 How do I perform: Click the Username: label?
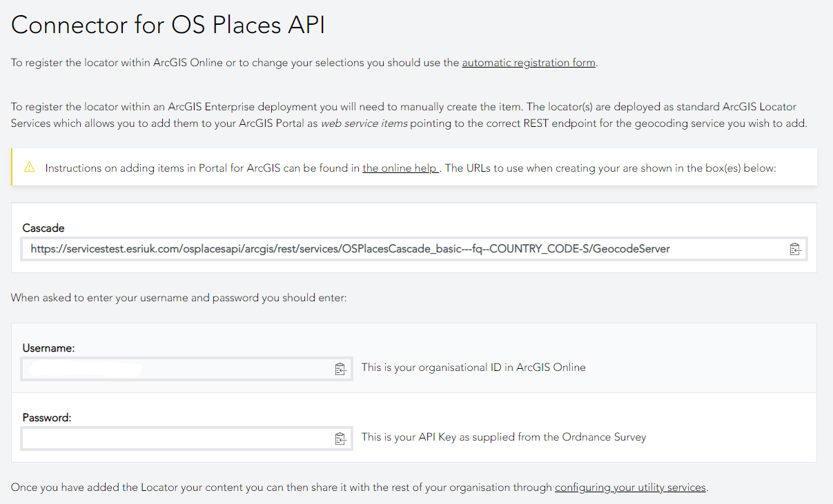pyautogui.click(x=48, y=348)
